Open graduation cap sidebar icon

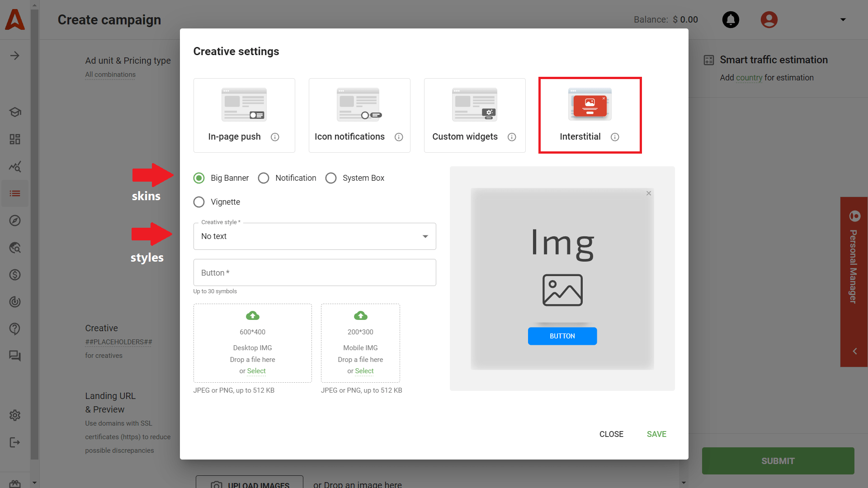(15, 112)
